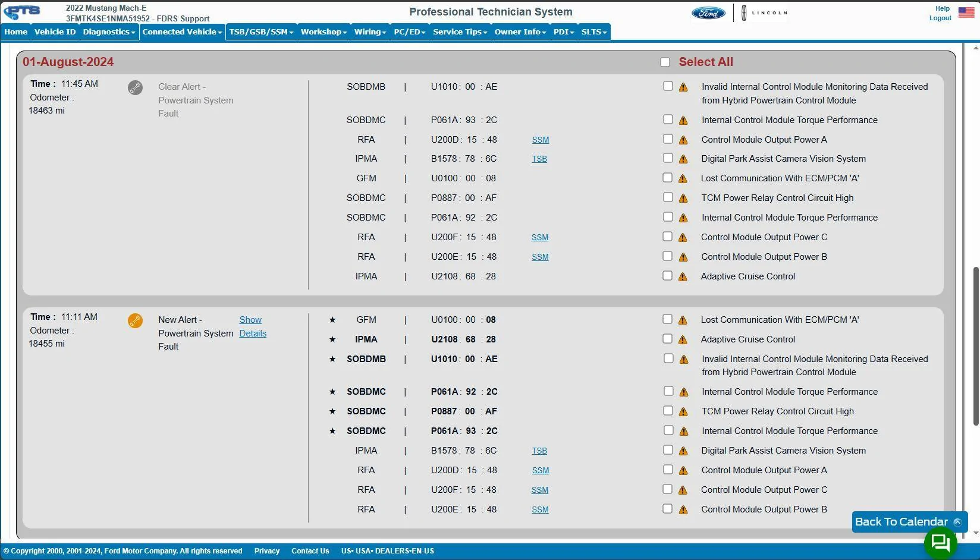Image resolution: width=980 pixels, height=560 pixels.
Task: Open the SLTS menu
Action: click(593, 32)
